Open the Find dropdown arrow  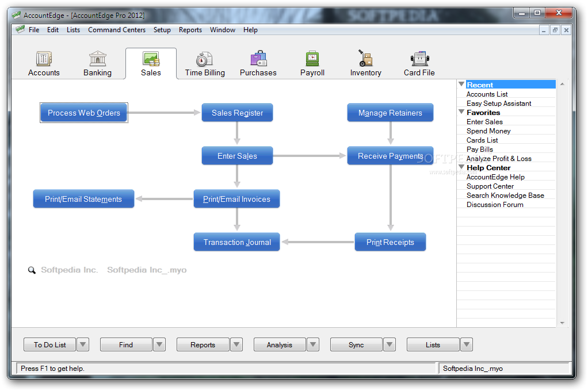tap(159, 344)
